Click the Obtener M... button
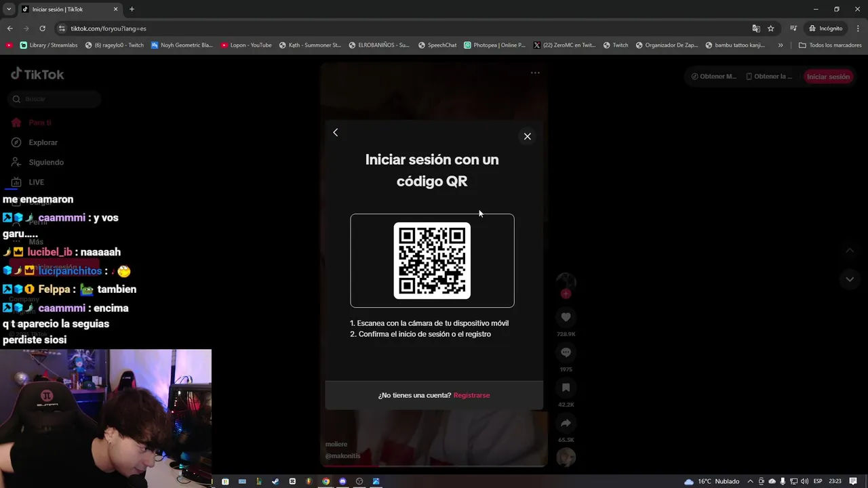Viewport: 868px width, 488px height. pyautogui.click(x=713, y=77)
